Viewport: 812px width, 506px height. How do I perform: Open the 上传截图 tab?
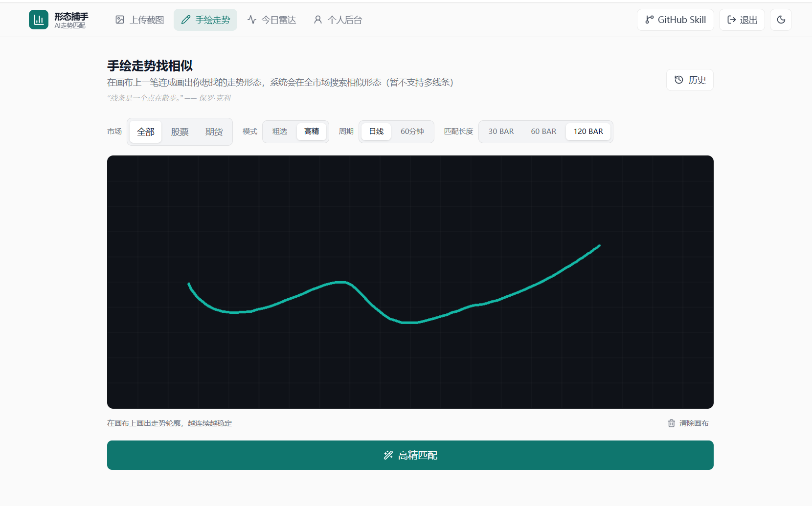[140, 20]
